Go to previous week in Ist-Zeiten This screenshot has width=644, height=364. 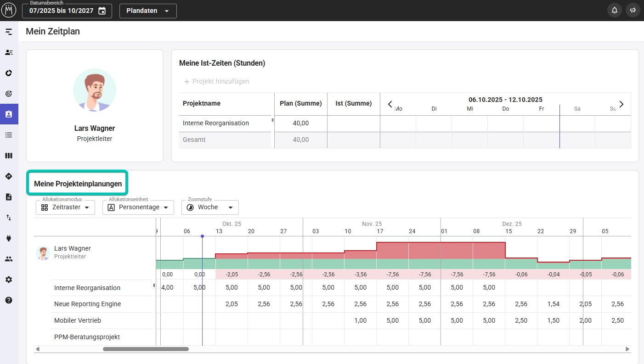[390, 104]
